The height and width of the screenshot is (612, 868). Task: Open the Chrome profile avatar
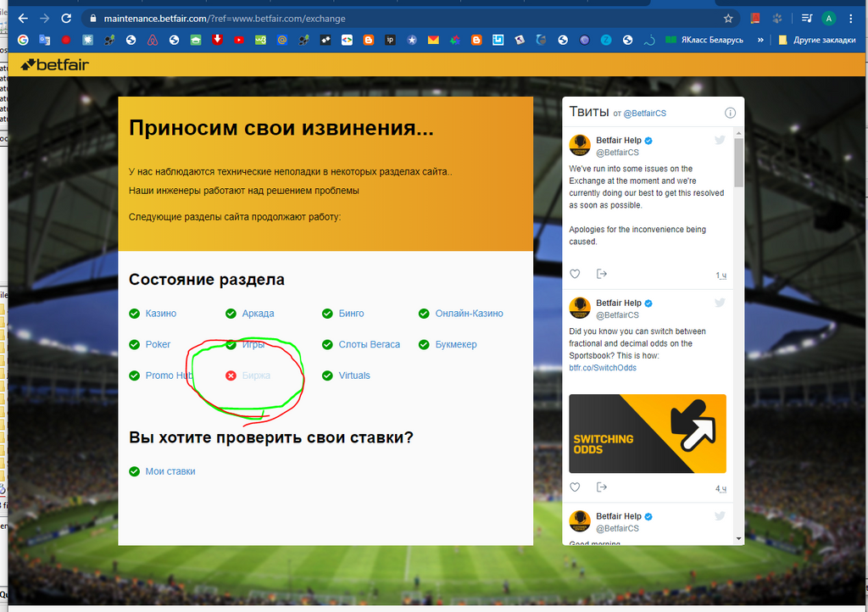828,17
